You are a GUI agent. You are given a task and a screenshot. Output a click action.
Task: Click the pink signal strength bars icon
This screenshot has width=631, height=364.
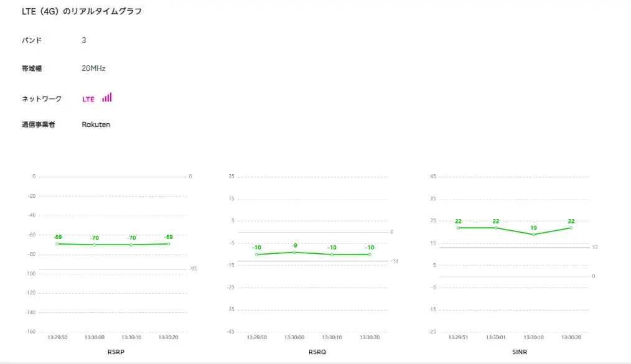107,98
